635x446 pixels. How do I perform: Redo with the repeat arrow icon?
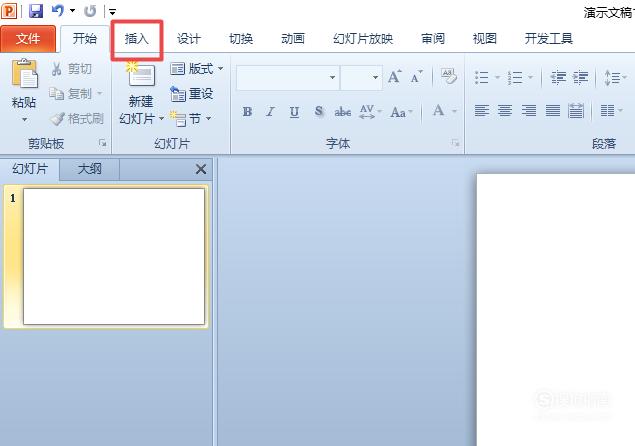point(90,11)
